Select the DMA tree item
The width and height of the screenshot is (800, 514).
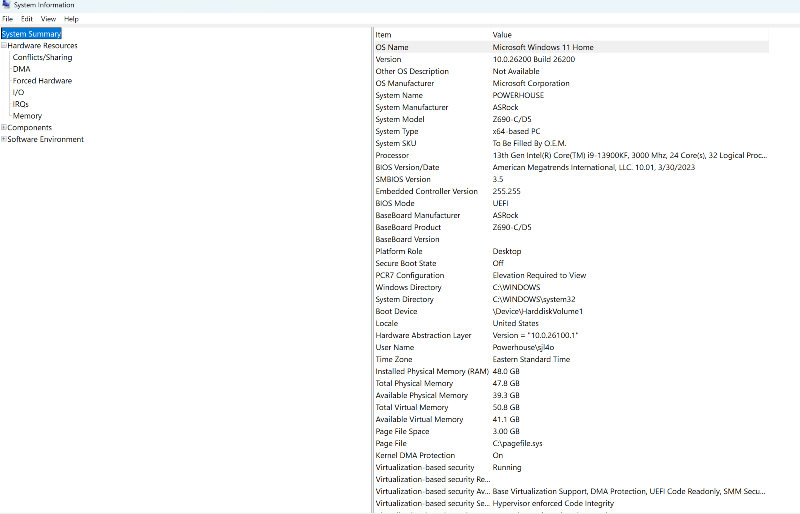(x=21, y=69)
